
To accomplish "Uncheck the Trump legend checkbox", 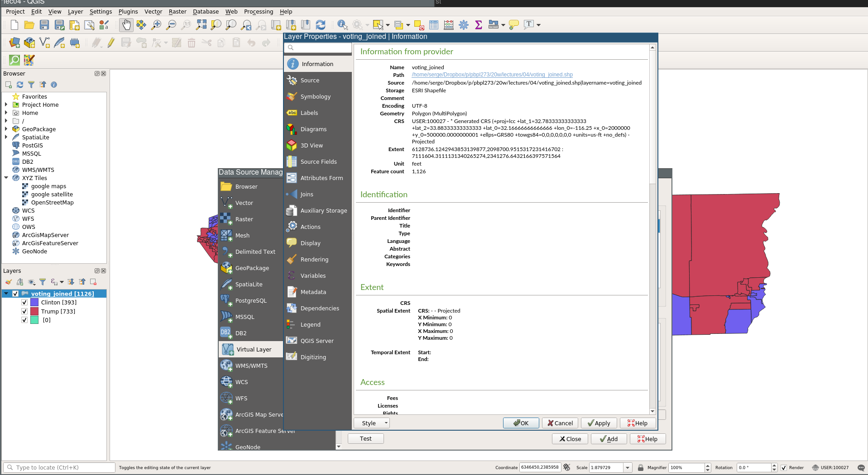I will [x=24, y=312].
